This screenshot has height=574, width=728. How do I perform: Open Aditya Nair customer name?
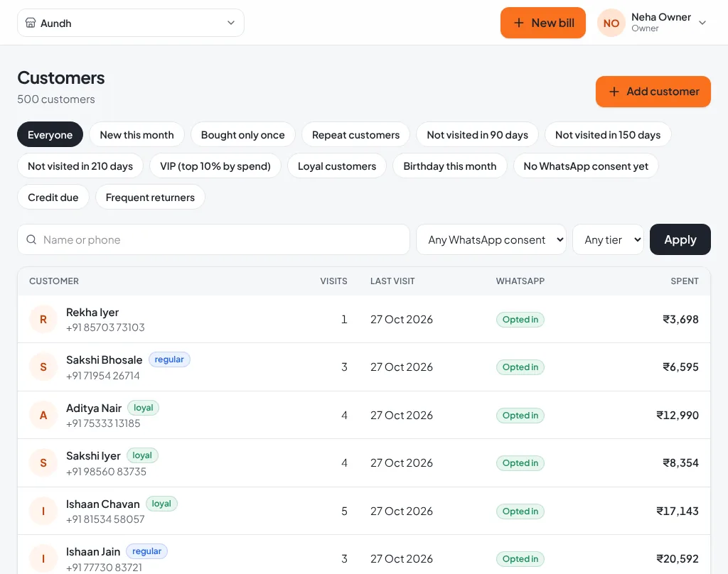94,408
